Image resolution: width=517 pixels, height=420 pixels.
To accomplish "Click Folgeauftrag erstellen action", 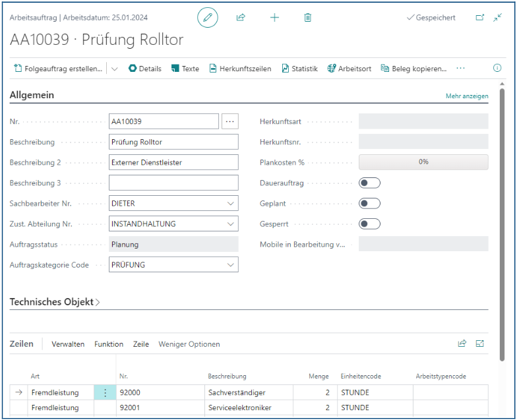I will (58, 69).
